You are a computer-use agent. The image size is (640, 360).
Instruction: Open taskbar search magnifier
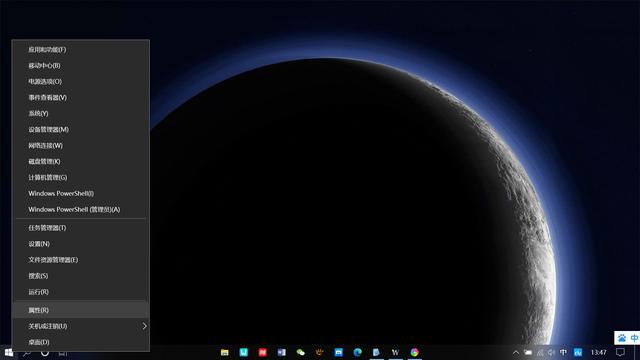click(27, 352)
